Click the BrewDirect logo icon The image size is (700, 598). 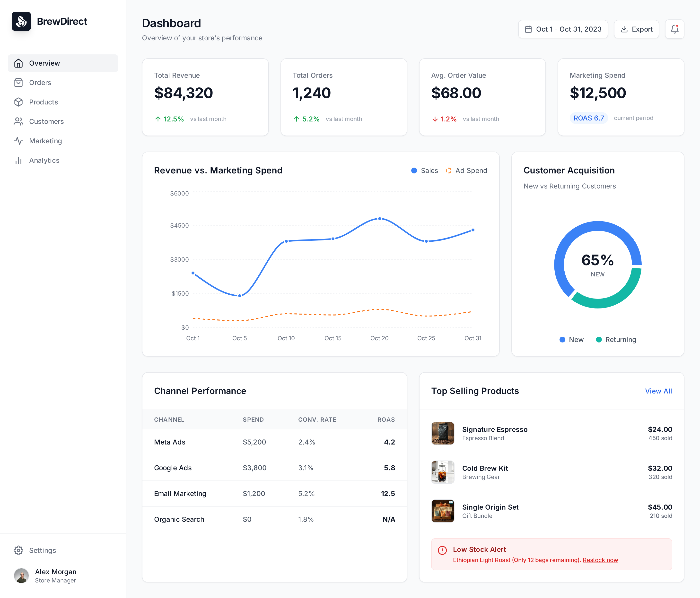tap(21, 21)
